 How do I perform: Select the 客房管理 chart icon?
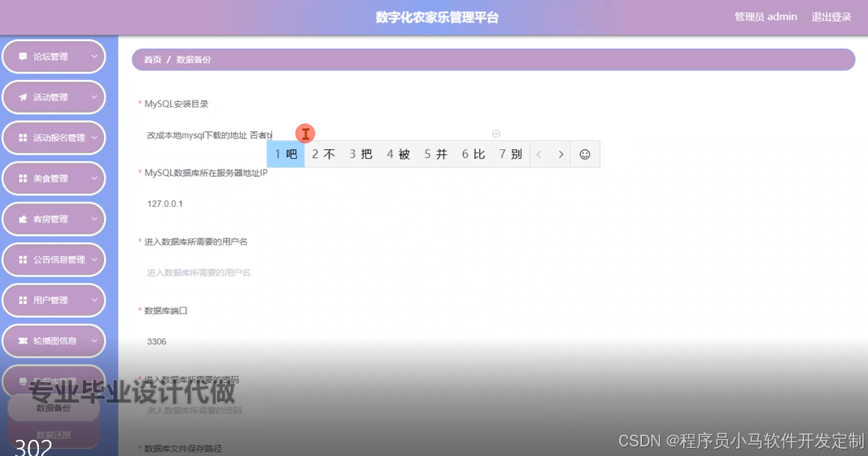(23, 218)
